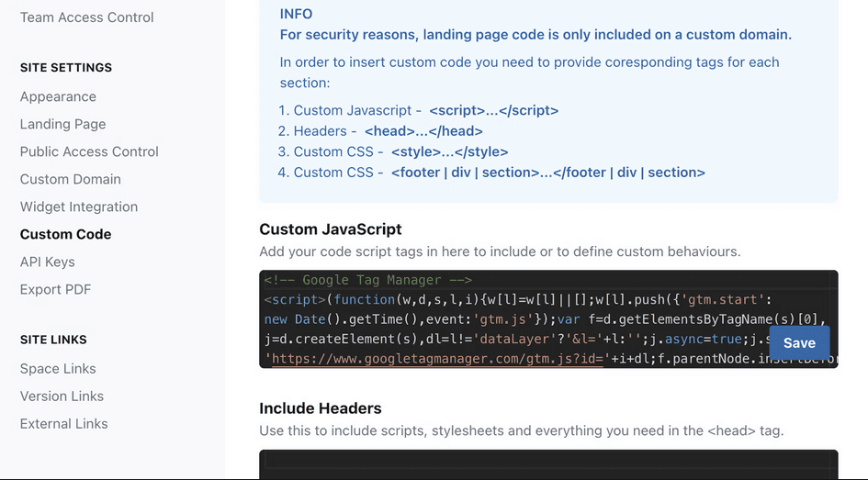
Task: Open Custom Domain settings page
Action: [70, 179]
